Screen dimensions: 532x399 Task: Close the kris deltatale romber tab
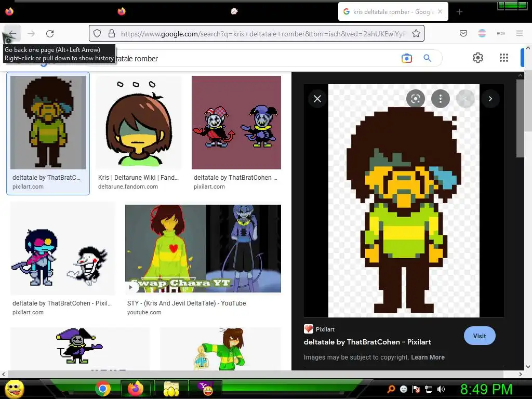click(x=440, y=11)
